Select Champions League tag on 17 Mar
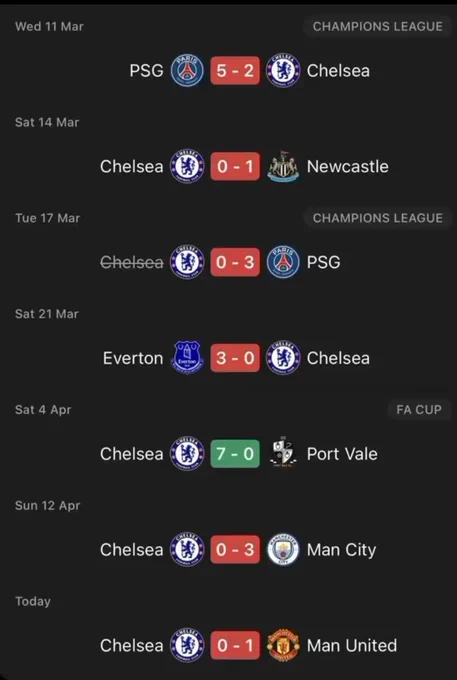 tap(378, 218)
